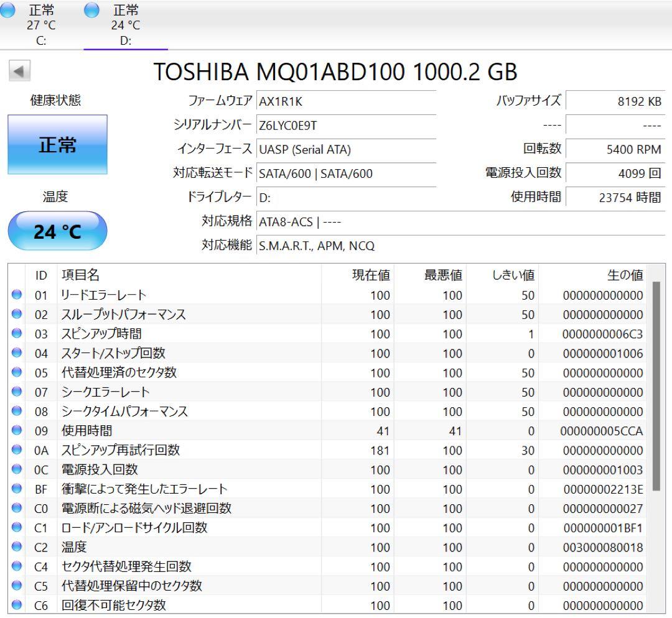Select raw value 000000001006
672x618 pixels.
602,353
